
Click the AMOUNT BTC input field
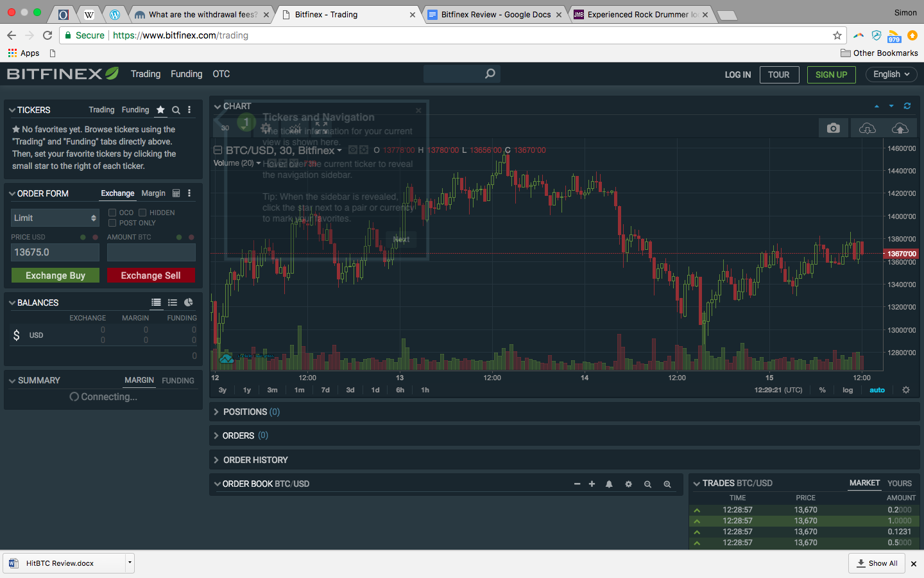point(151,252)
